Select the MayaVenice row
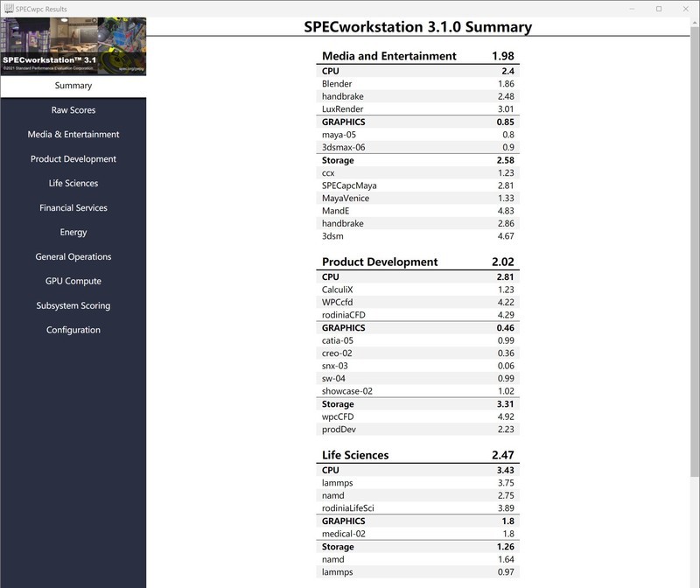Image resolution: width=700 pixels, height=588 pixels. pyautogui.click(x=418, y=199)
